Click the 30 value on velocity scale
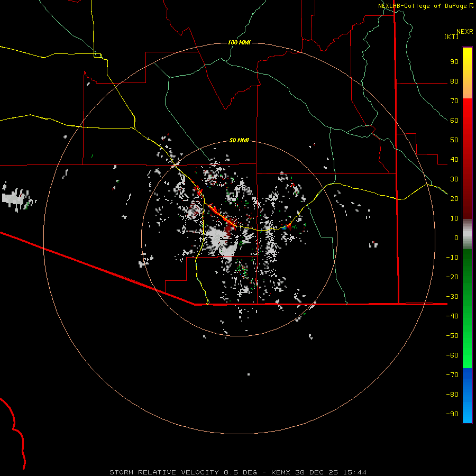476x476 pixels. point(454,179)
